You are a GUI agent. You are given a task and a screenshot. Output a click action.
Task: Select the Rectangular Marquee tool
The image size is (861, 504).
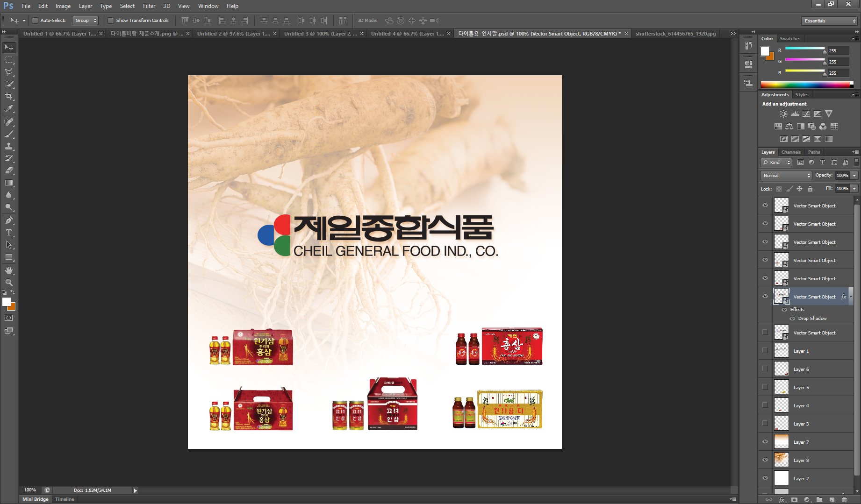9,60
